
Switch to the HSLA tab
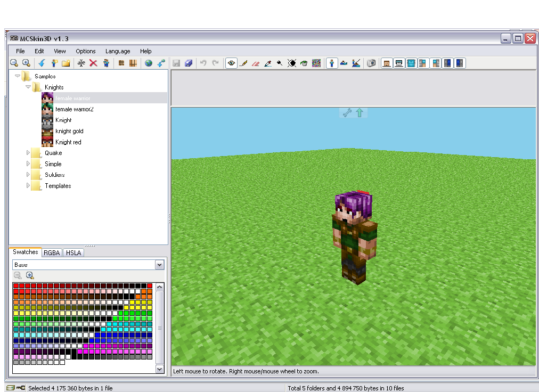point(73,253)
